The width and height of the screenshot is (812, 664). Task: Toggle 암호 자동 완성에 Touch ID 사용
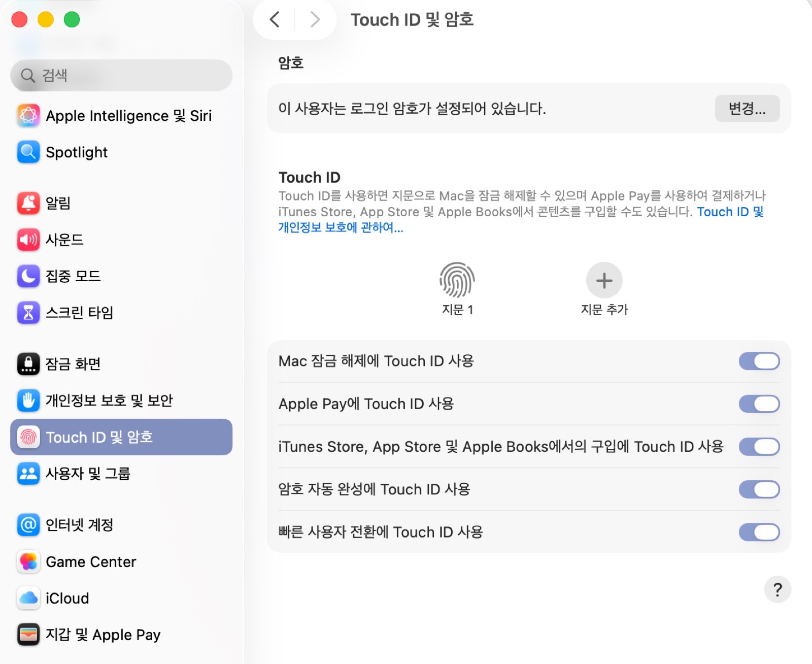[x=759, y=489]
